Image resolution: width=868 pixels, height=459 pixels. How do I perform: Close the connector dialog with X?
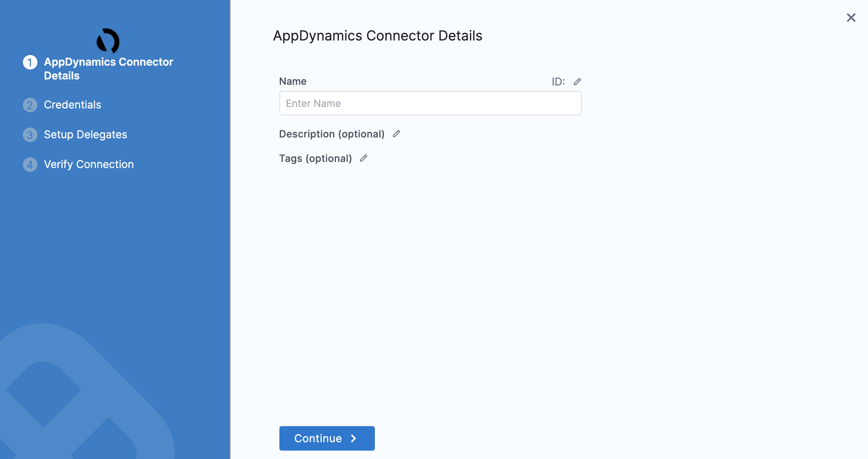click(x=851, y=18)
